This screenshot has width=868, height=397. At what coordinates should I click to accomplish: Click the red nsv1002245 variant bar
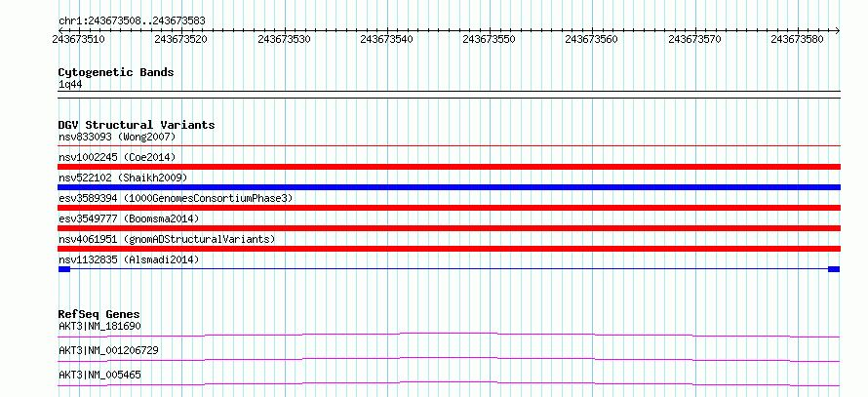tap(450, 167)
